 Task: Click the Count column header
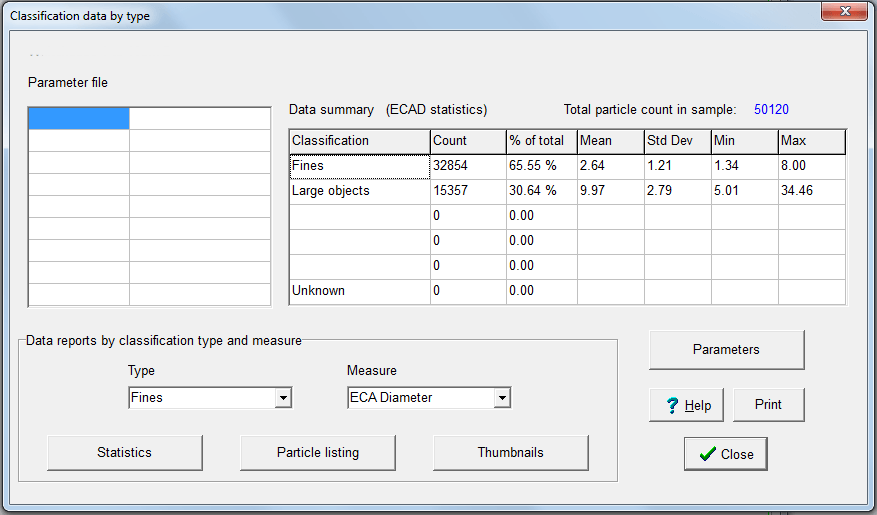click(467, 141)
